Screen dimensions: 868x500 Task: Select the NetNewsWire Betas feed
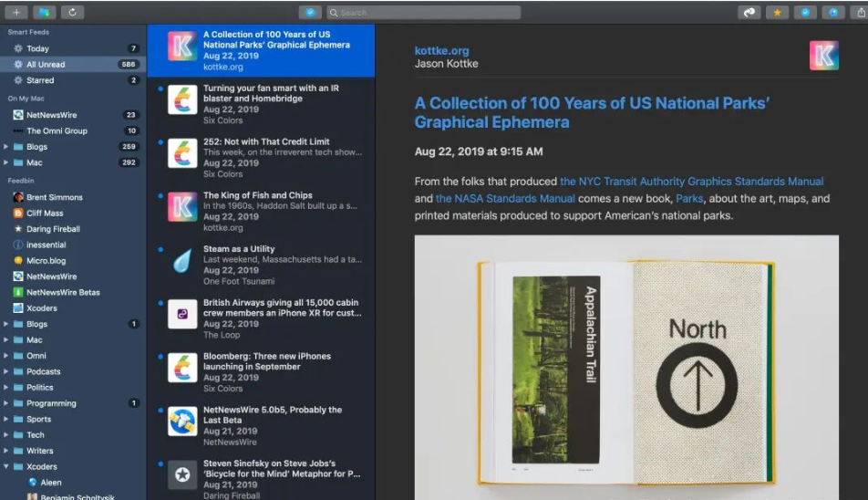tap(73, 292)
